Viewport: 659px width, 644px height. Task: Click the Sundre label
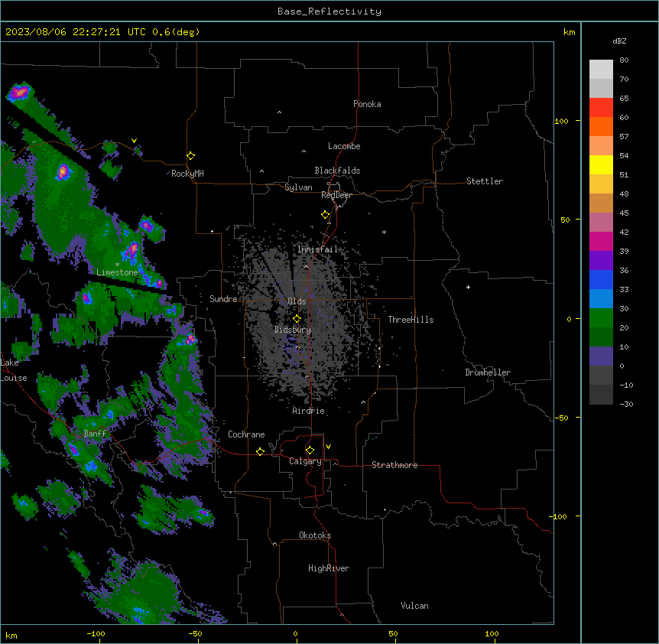[223, 299]
